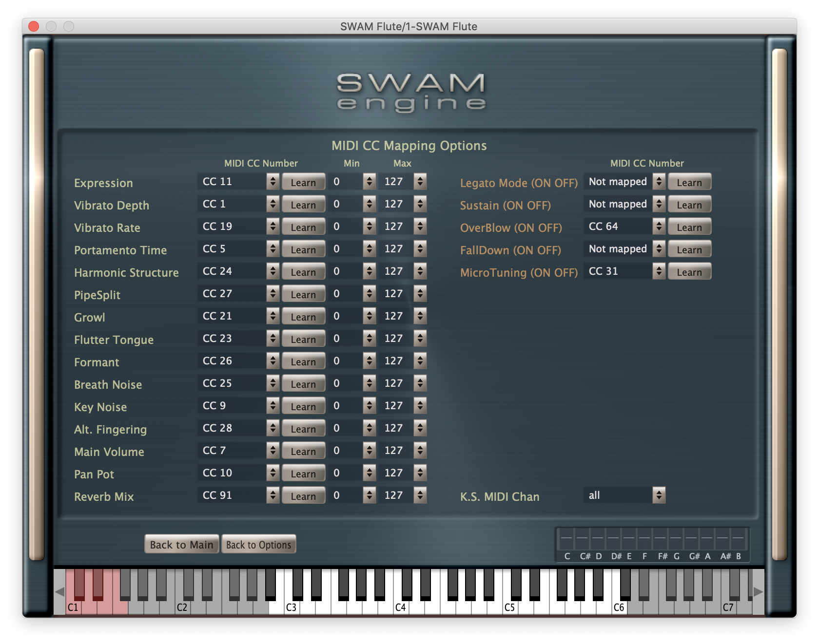Click microtuning slot for note G
The width and height of the screenshot is (819, 644).
[676, 538]
